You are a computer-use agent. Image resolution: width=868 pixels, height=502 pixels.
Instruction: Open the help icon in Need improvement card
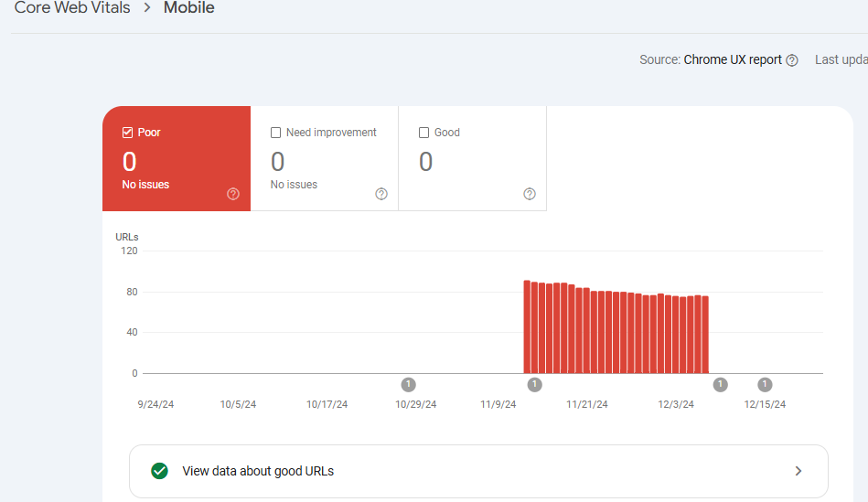coord(381,194)
